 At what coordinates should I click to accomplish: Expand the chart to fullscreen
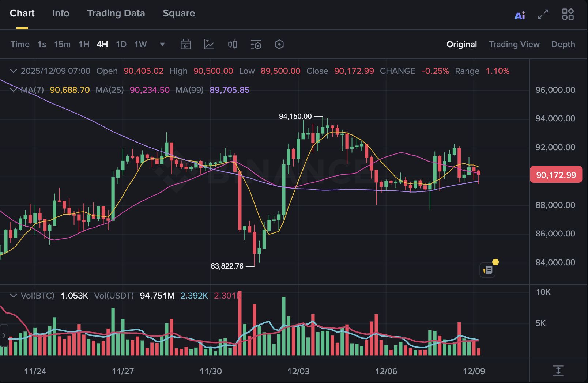point(543,15)
